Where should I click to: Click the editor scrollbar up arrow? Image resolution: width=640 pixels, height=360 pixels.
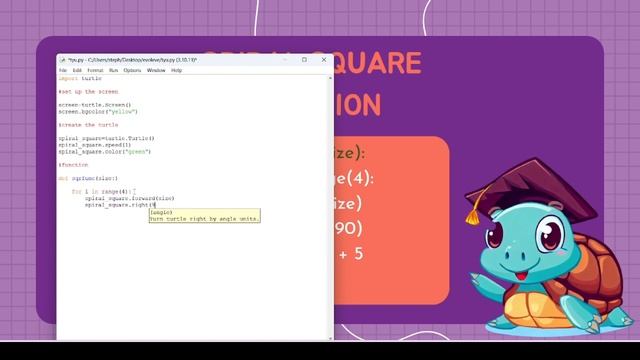point(330,78)
